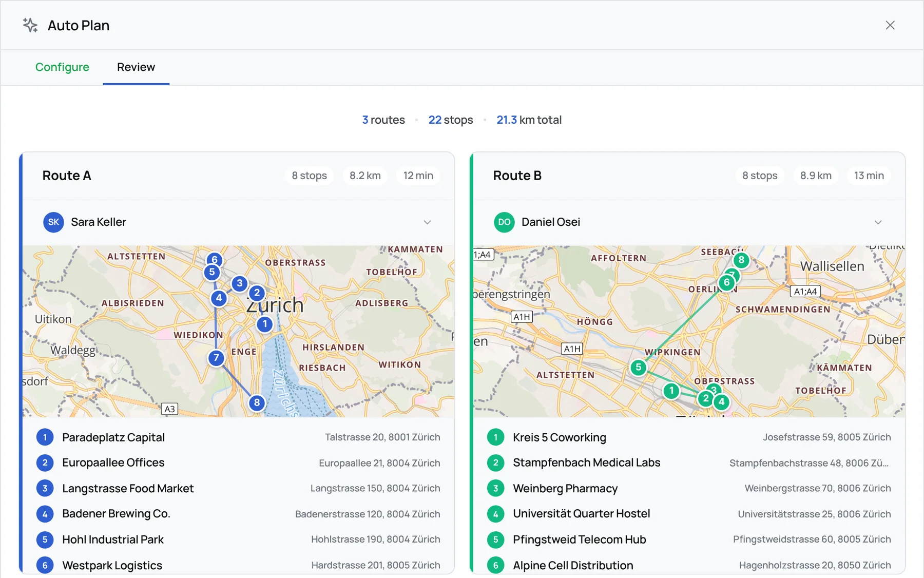
Task: Click map marker 1 on Route B map
Action: click(671, 391)
